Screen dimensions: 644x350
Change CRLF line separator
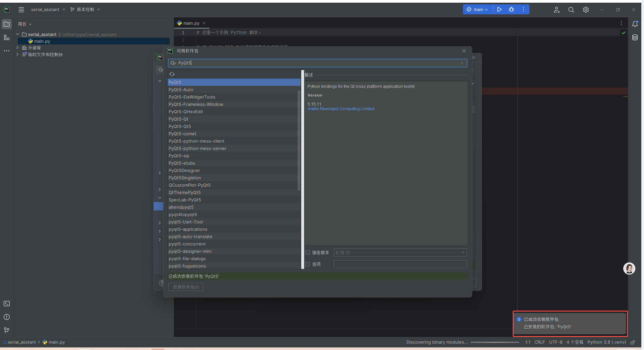[539, 342]
